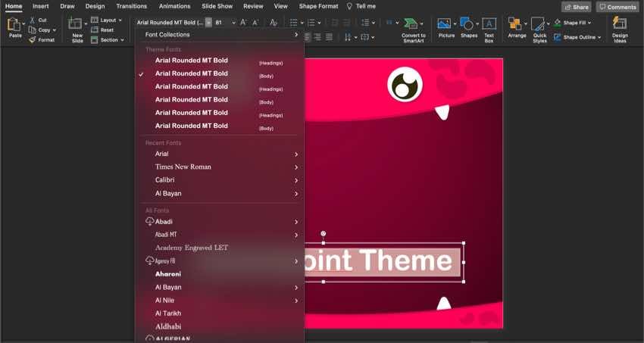Click the Share button
This screenshot has height=343, width=644.
click(577, 7)
